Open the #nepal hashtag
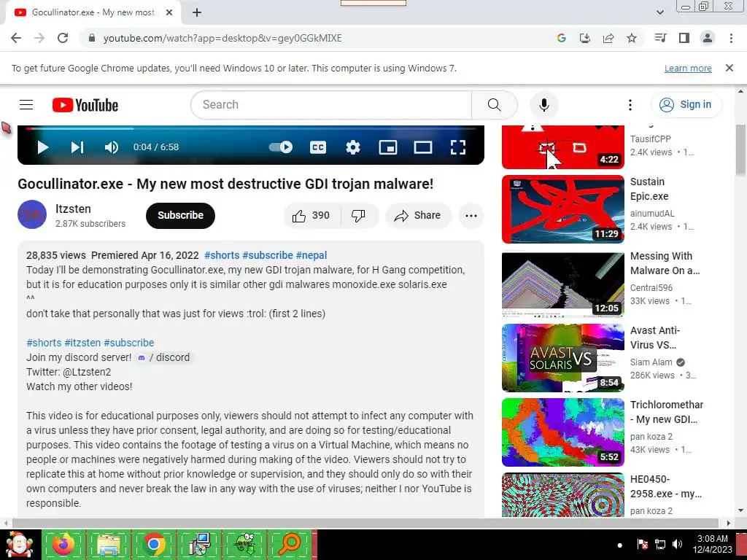Image resolution: width=747 pixels, height=560 pixels. [x=311, y=255]
